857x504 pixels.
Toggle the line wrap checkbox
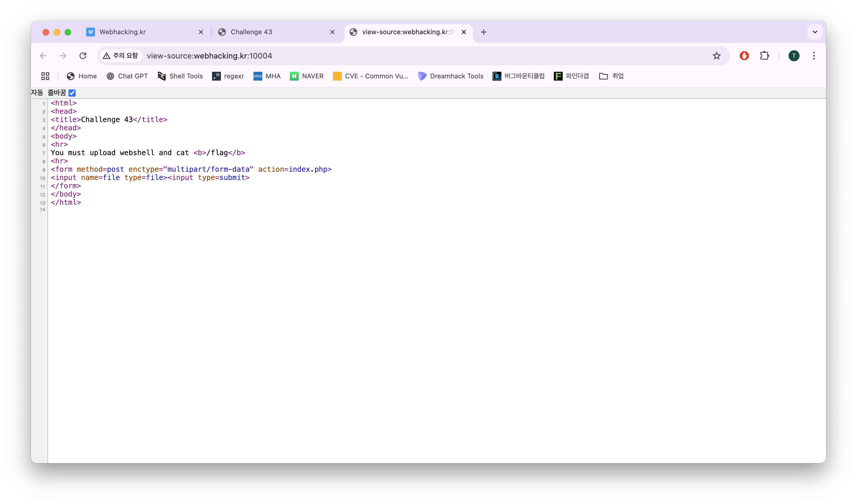(72, 93)
